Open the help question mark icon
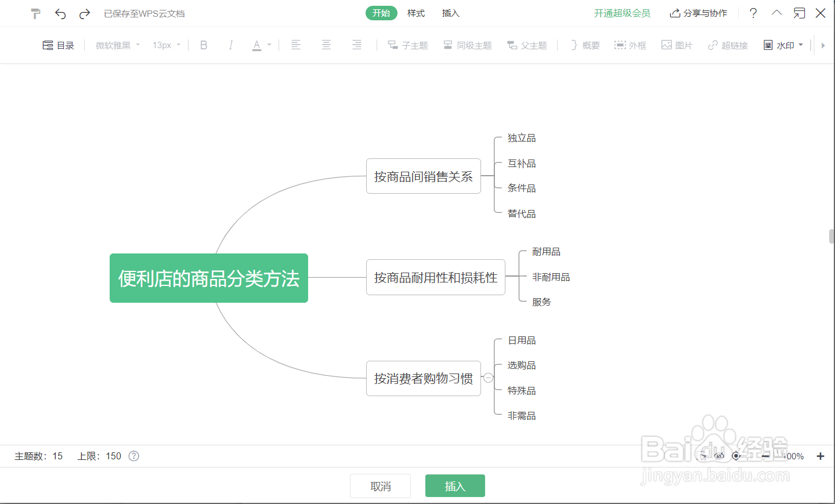Viewport: 835px width, 504px height. coord(753,13)
